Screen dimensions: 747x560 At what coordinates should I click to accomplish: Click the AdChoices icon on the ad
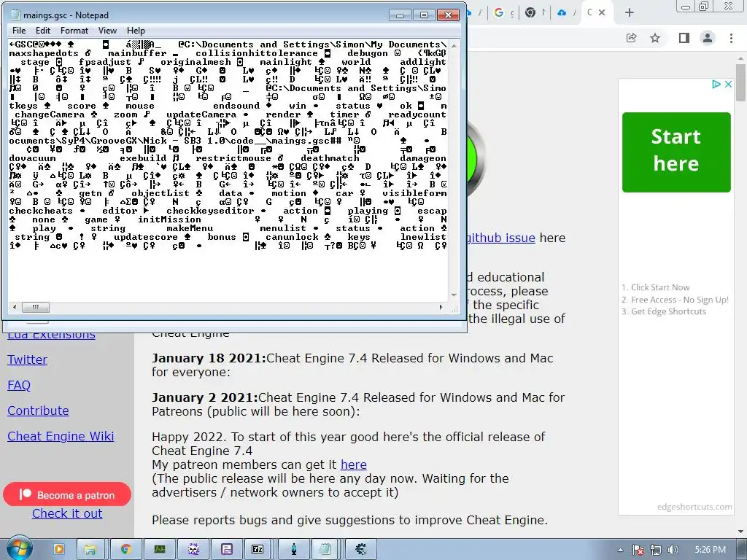click(x=716, y=85)
